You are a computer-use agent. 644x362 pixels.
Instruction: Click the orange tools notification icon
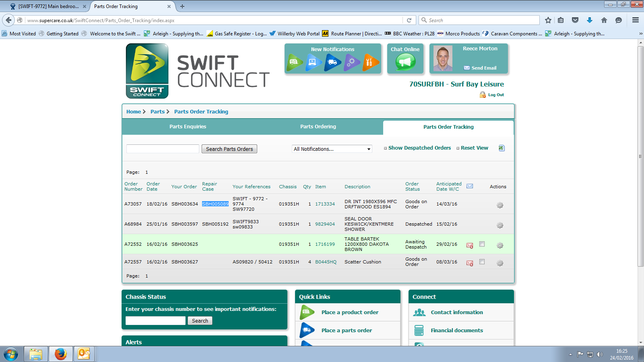(x=370, y=62)
